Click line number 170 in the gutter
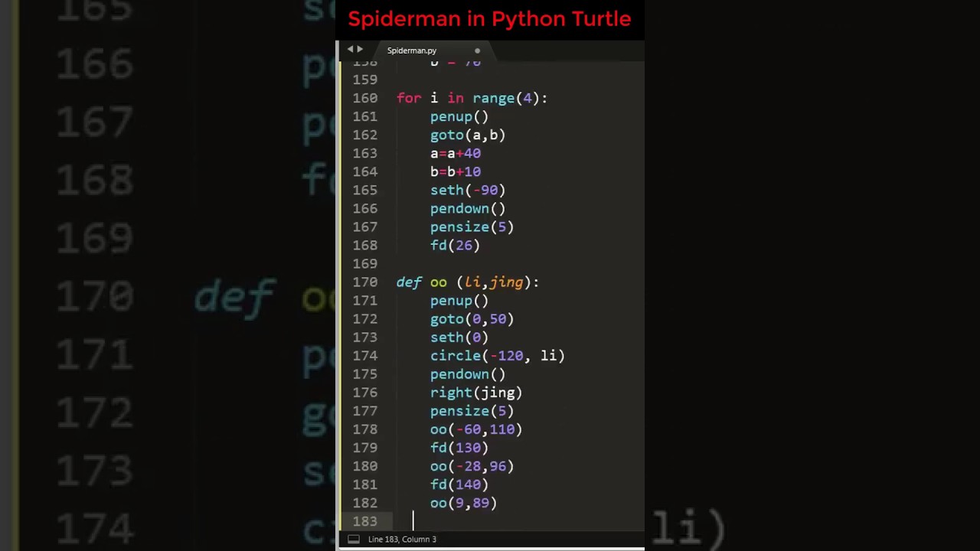Screen dimensions: 980x551 point(365,282)
